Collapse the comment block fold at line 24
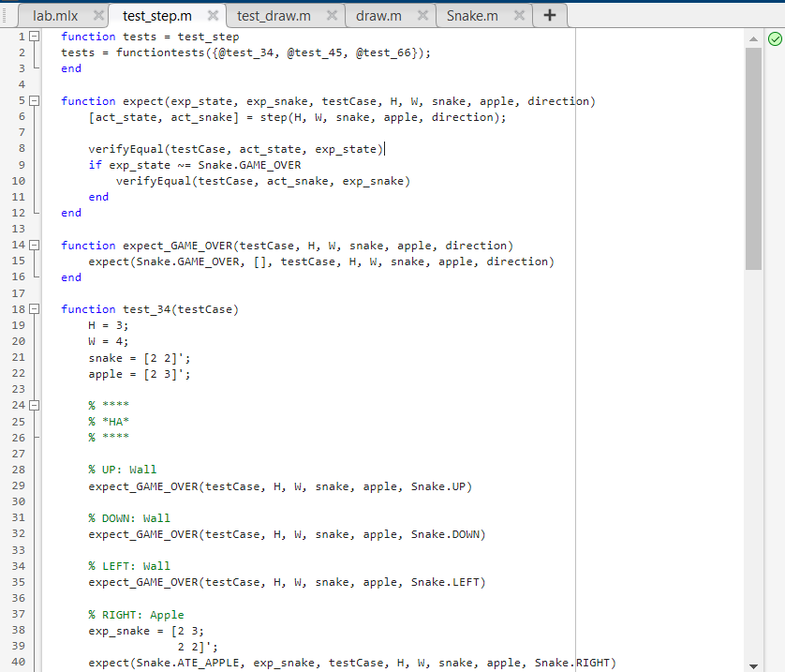Image resolution: width=785 pixels, height=672 pixels. pos(33,405)
